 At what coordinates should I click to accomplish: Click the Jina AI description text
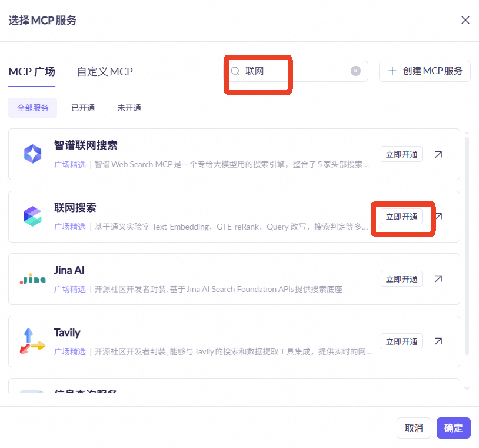tap(218, 289)
